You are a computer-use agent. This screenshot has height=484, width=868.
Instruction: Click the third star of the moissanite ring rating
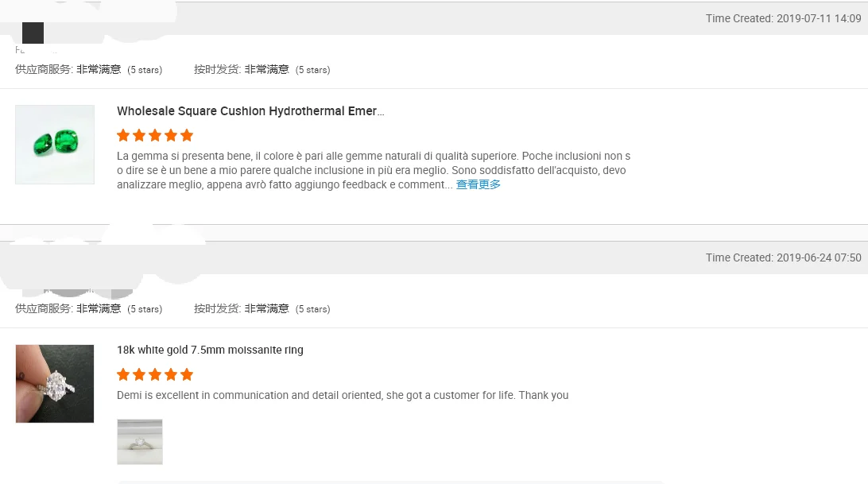tap(155, 374)
